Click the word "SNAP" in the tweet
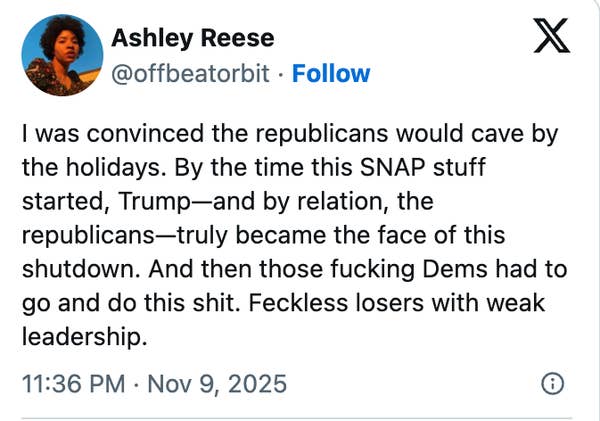Viewport: 600px width, 421px height. pos(405,168)
